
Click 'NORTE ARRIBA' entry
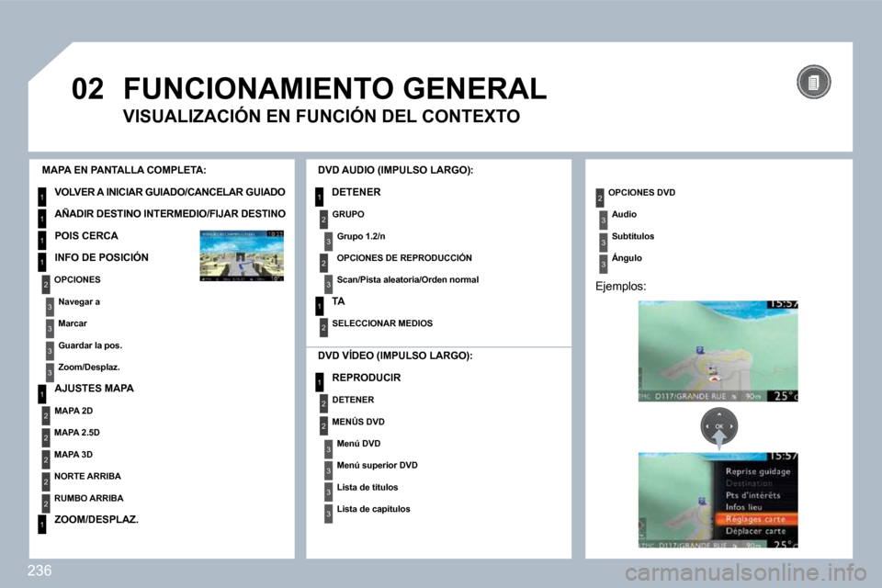pos(88,477)
